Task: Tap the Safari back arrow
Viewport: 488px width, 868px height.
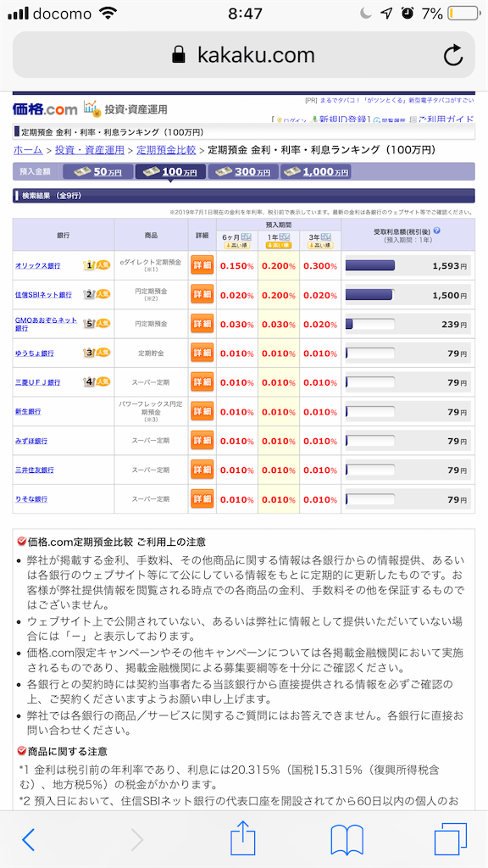Action: point(28,840)
